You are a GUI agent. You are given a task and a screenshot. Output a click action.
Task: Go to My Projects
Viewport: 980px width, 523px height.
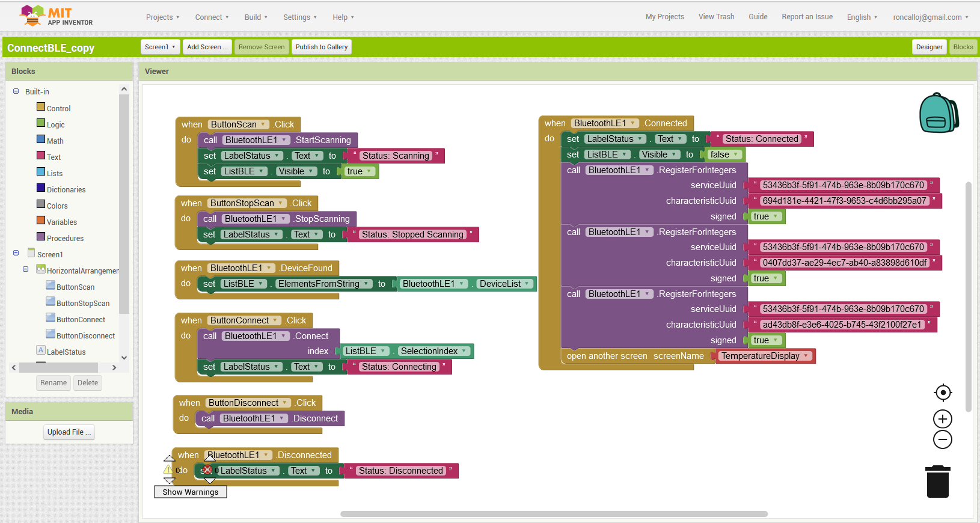(x=665, y=17)
